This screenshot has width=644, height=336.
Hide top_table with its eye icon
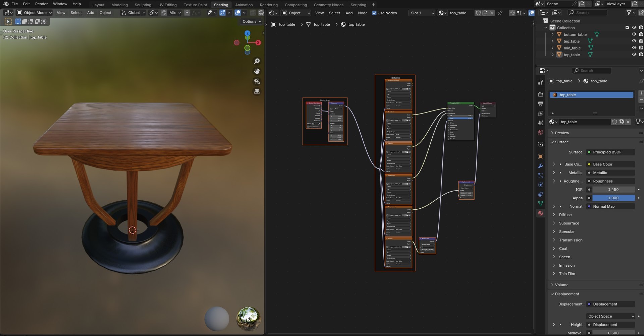tap(634, 54)
